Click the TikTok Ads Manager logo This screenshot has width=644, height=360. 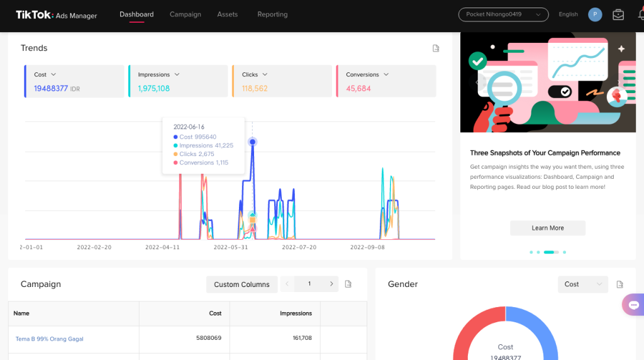(56, 15)
